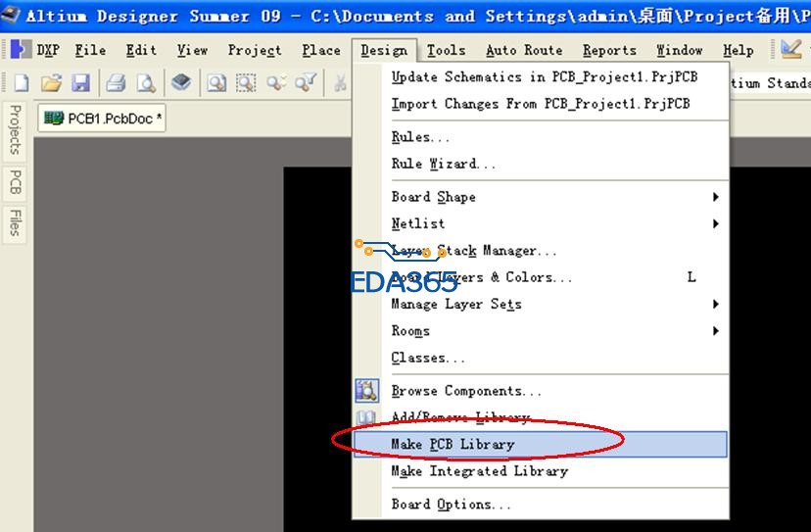Click the black PCB board workspace area

(317, 350)
